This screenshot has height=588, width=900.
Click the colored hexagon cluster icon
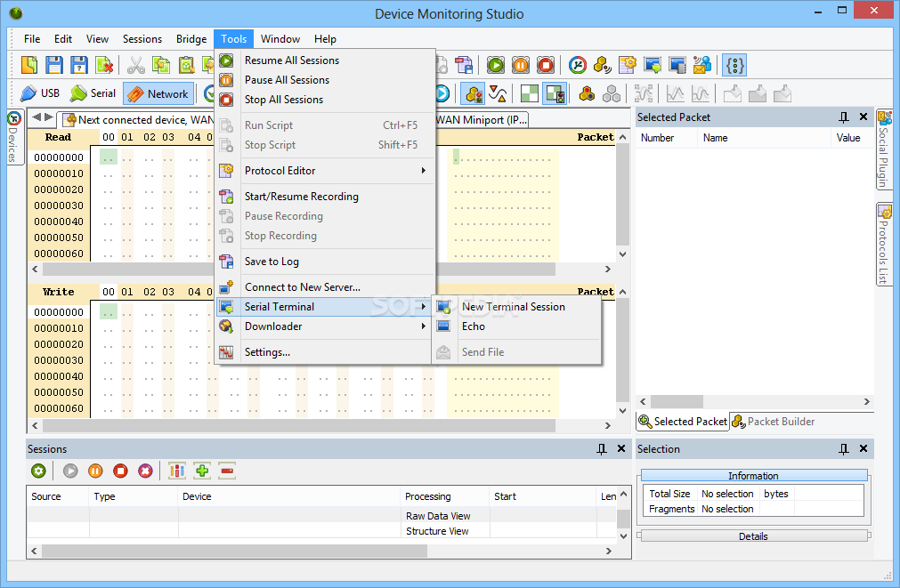[587, 93]
